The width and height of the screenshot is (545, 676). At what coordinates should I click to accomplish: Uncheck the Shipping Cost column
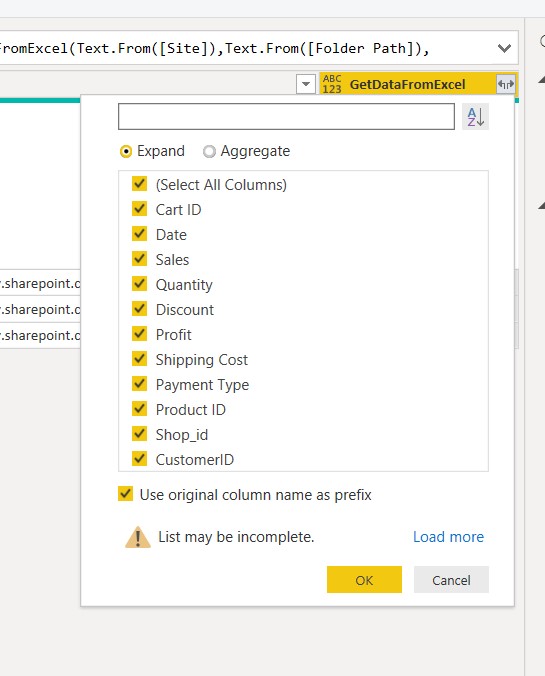[139, 359]
